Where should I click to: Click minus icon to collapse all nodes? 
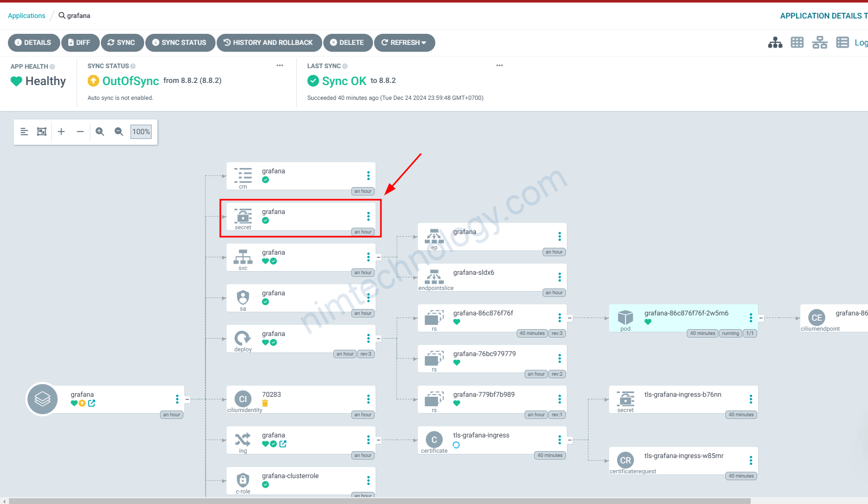click(80, 132)
